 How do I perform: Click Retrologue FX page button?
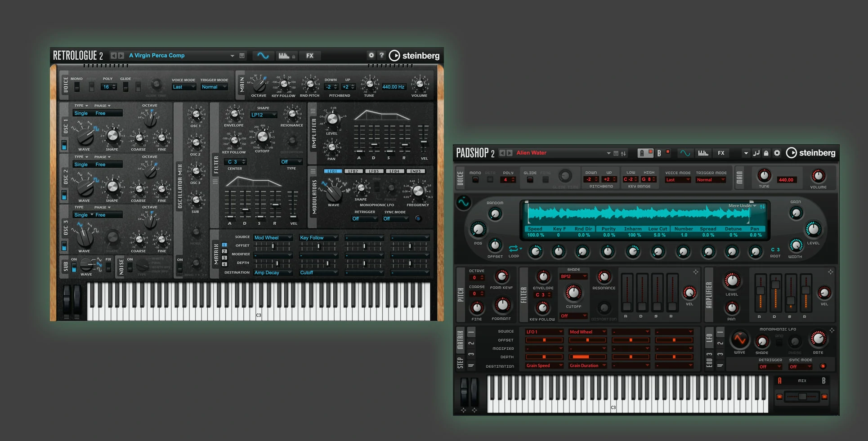pyautogui.click(x=310, y=56)
